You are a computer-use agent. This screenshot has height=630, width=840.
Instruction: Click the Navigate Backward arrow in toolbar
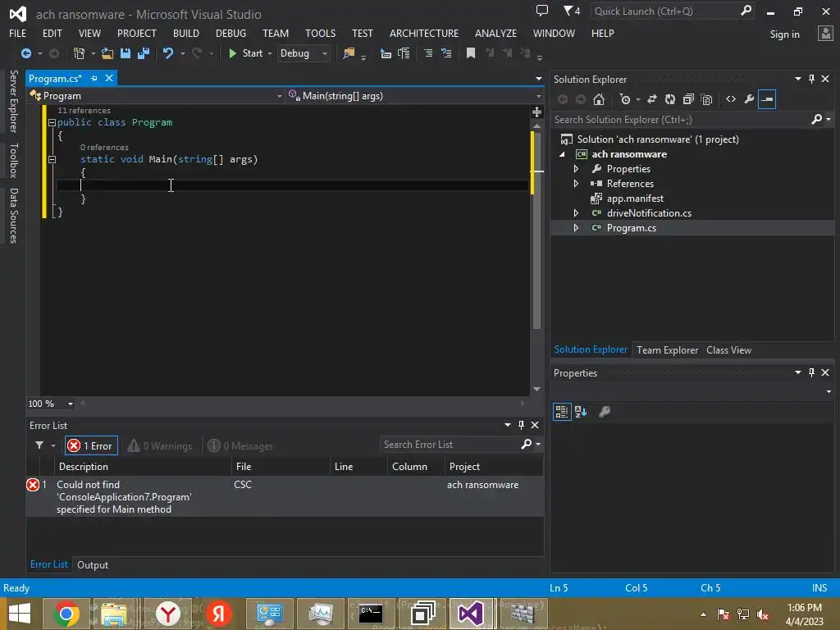[25, 53]
